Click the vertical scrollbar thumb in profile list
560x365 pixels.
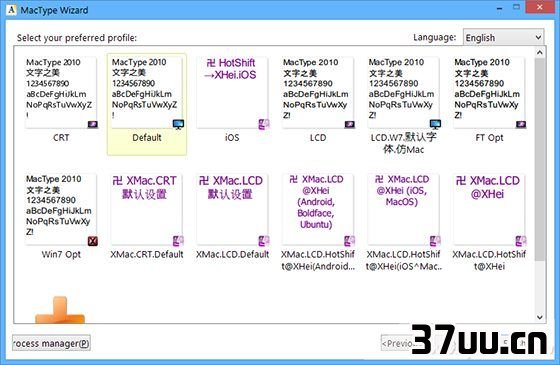tap(540, 160)
